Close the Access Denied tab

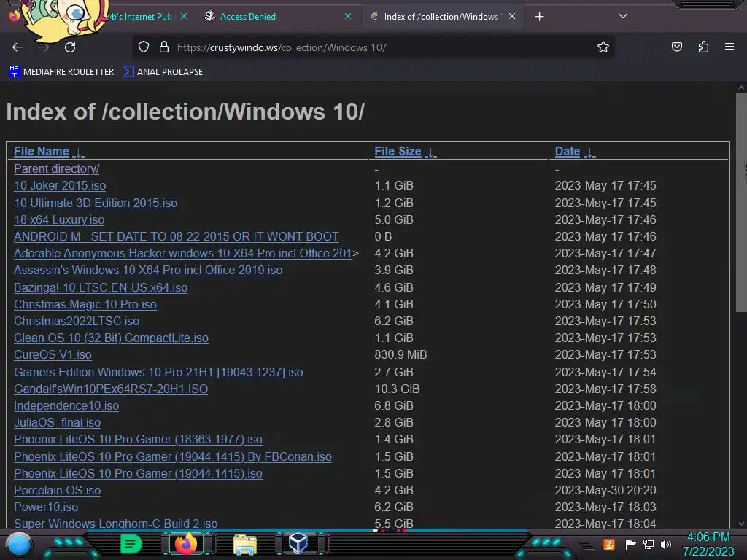pos(348,16)
